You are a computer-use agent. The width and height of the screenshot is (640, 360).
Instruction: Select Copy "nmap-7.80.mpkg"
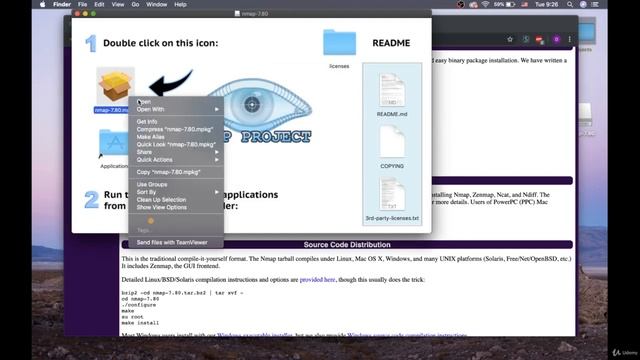click(x=176, y=172)
